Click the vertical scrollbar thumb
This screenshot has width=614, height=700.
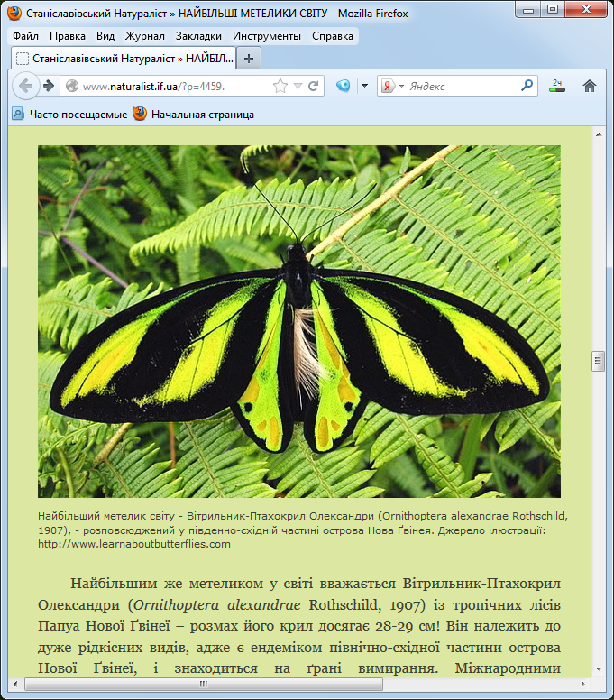pyautogui.click(x=598, y=361)
